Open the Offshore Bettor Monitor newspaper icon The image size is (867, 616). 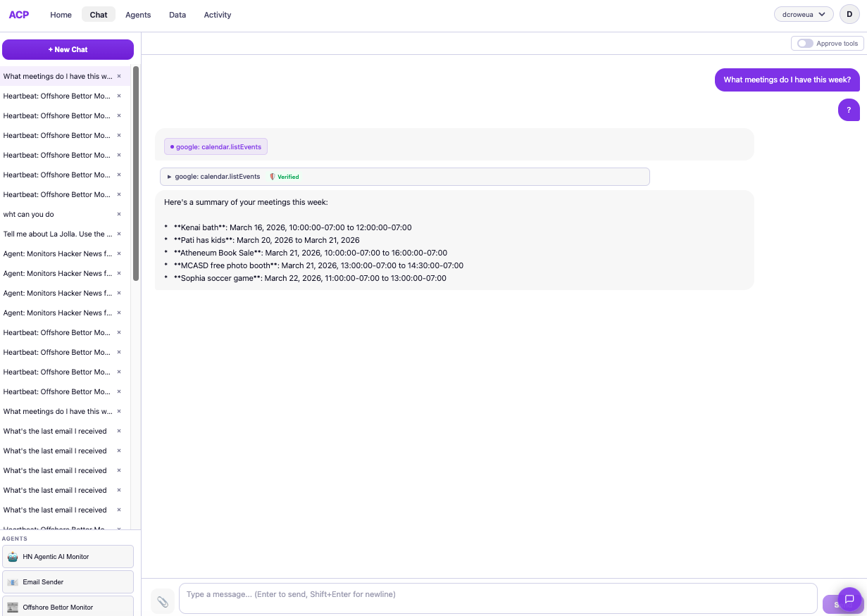tap(13, 606)
